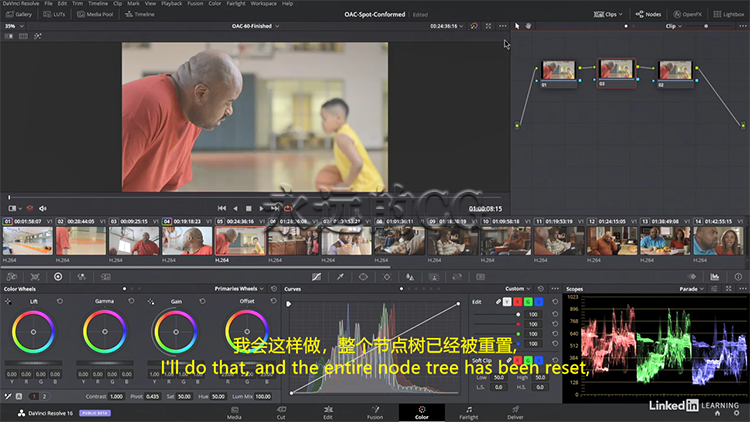Open the Lightbox view
The width and height of the screenshot is (750, 422).
pyautogui.click(x=728, y=14)
